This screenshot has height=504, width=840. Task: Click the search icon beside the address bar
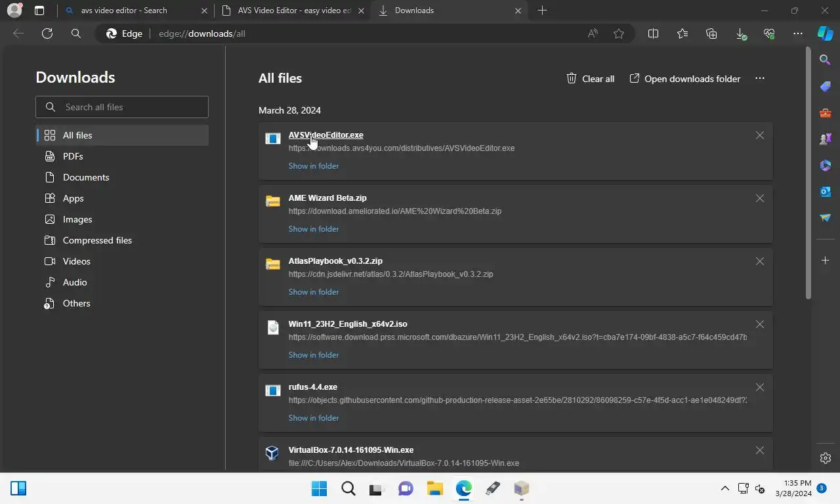point(76,33)
